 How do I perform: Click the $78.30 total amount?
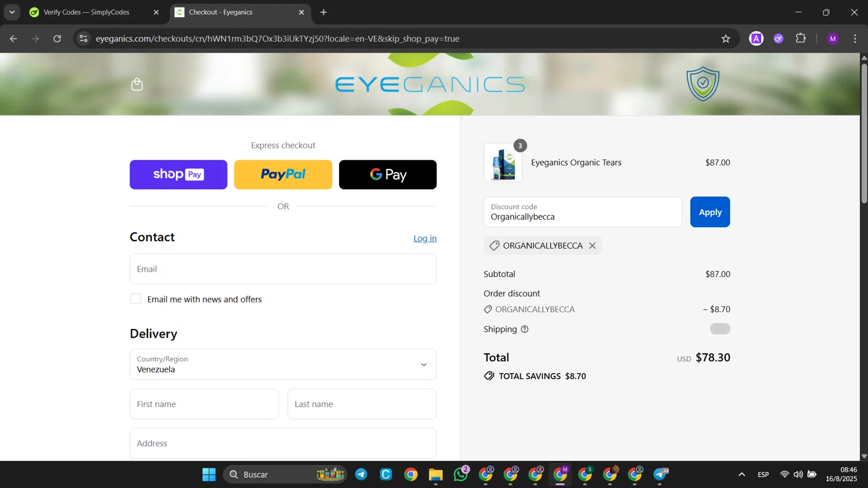click(713, 358)
